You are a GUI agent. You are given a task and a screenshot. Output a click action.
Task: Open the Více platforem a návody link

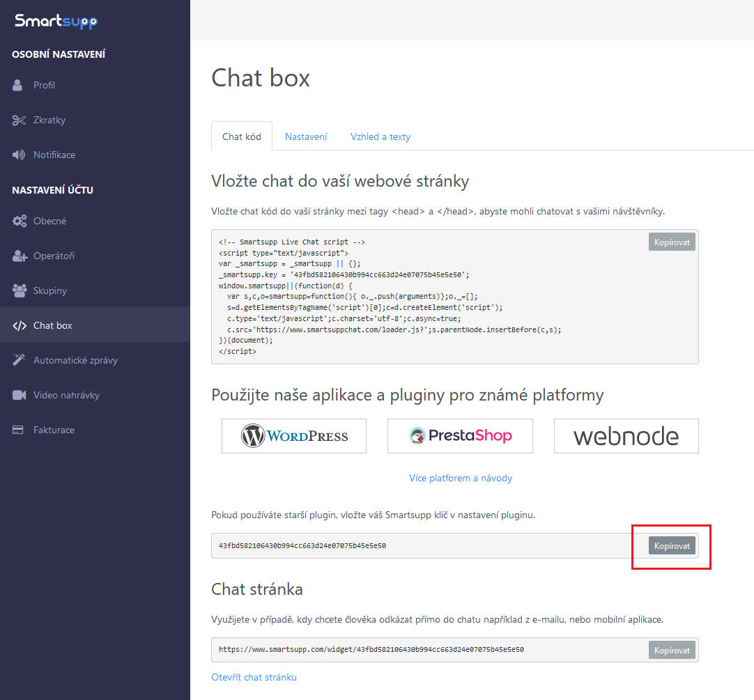pyautogui.click(x=461, y=478)
